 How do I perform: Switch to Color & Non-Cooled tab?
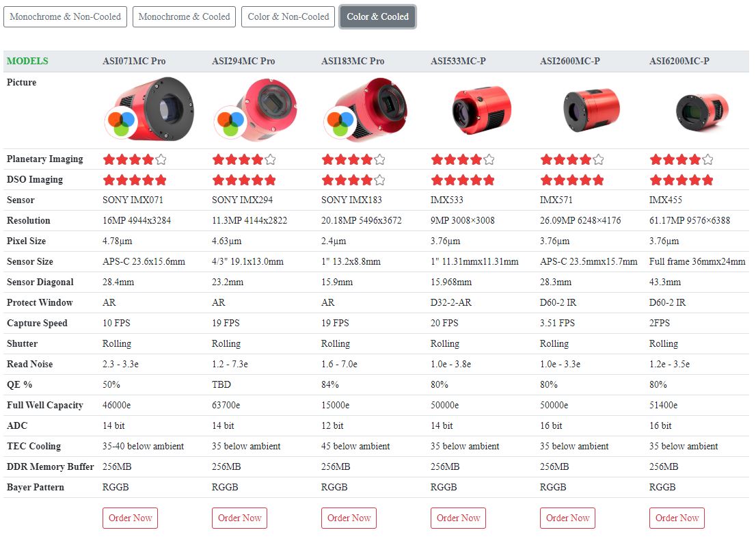point(288,16)
